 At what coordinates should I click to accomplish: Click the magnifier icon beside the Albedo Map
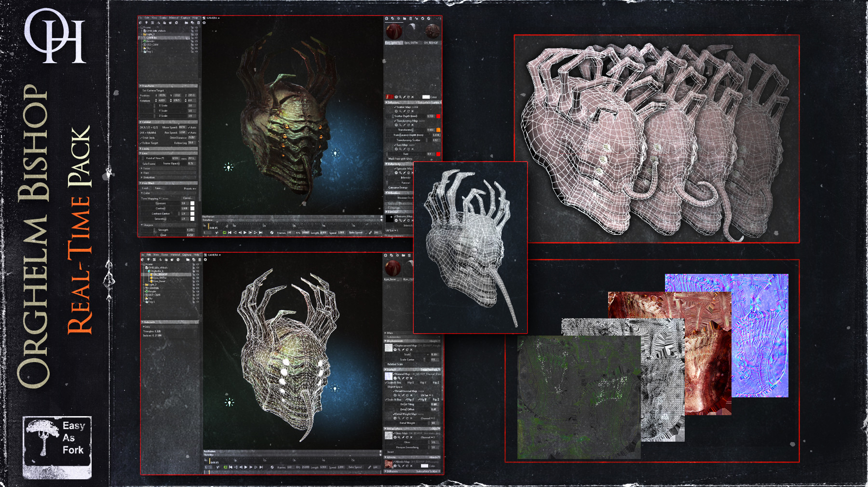tap(399, 466)
